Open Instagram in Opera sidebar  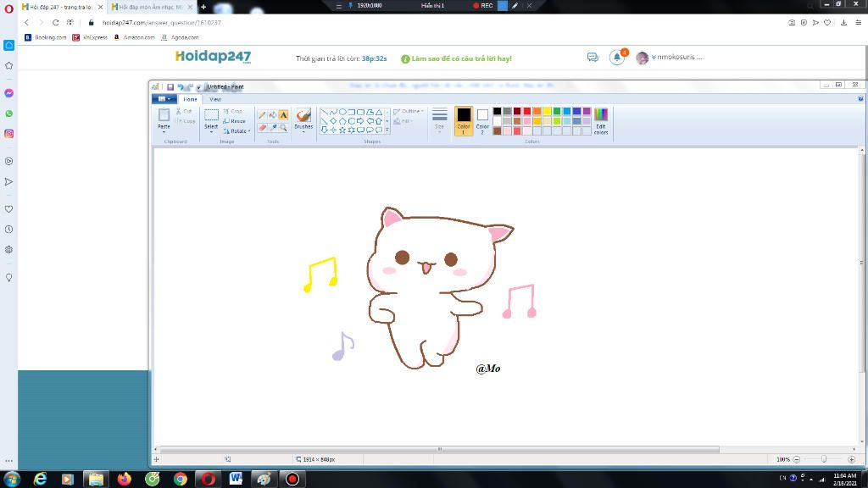[8, 134]
